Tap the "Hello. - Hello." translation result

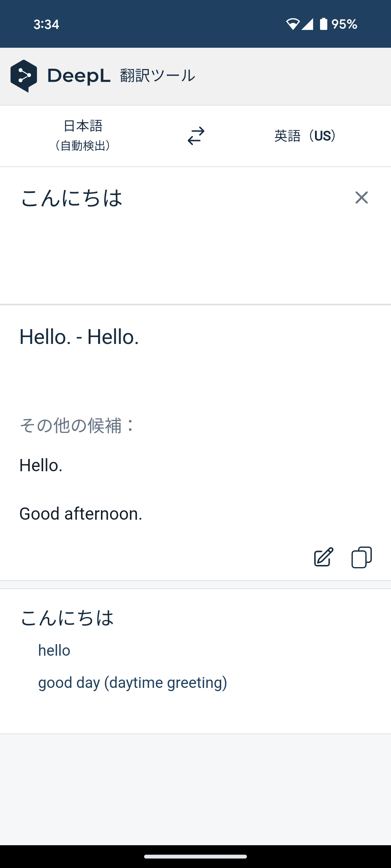click(79, 337)
